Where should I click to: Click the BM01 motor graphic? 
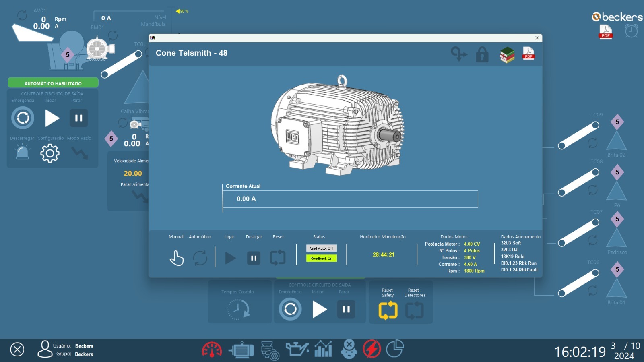click(x=99, y=48)
